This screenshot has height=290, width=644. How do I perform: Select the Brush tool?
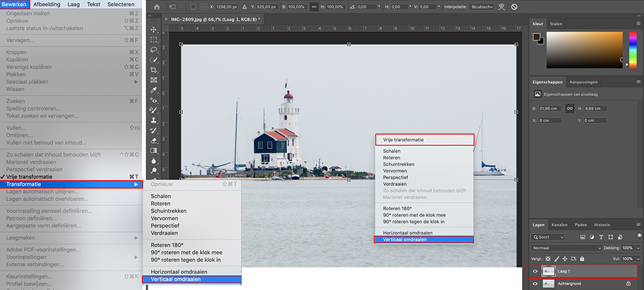tap(154, 110)
